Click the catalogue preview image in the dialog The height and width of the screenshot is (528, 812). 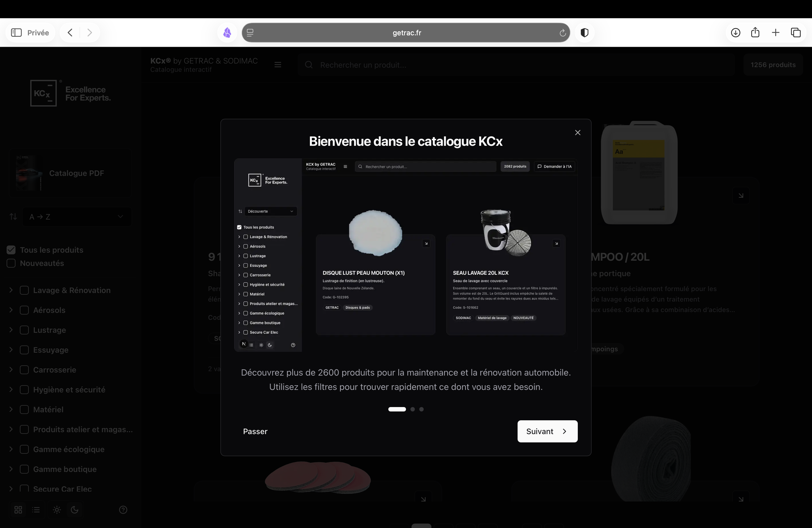click(x=406, y=255)
